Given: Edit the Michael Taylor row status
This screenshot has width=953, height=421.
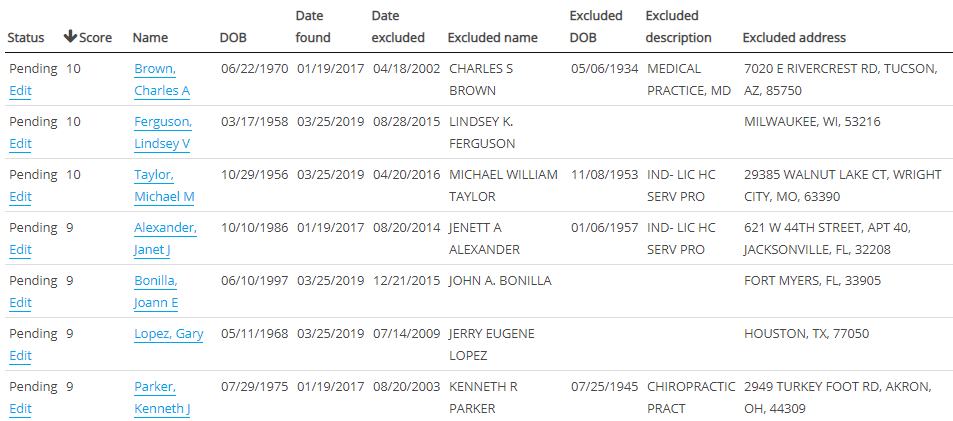Looking at the screenshot, I should [x=20, y=197].
